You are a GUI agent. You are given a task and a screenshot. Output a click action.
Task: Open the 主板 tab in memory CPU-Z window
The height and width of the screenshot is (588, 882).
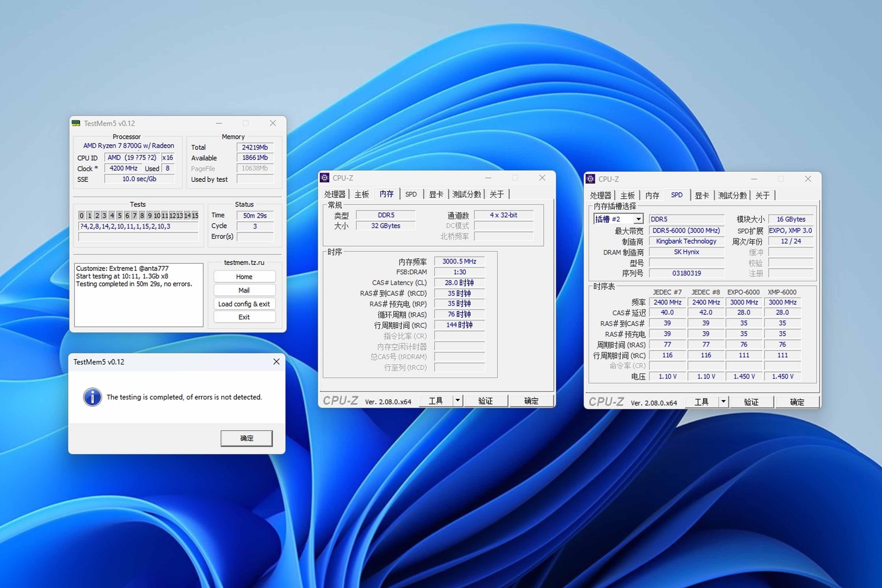point(361,194)
